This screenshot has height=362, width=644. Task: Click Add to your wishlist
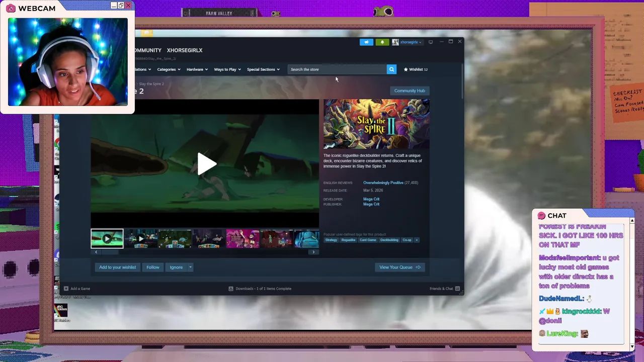pos(118,267)
